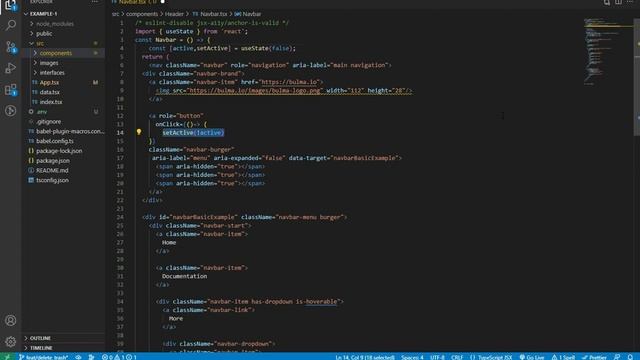Image resolution: width=640 pixels, height=360 pixels.
Task: Open the Explorer view in activity bar
Action: coord(11,5)
